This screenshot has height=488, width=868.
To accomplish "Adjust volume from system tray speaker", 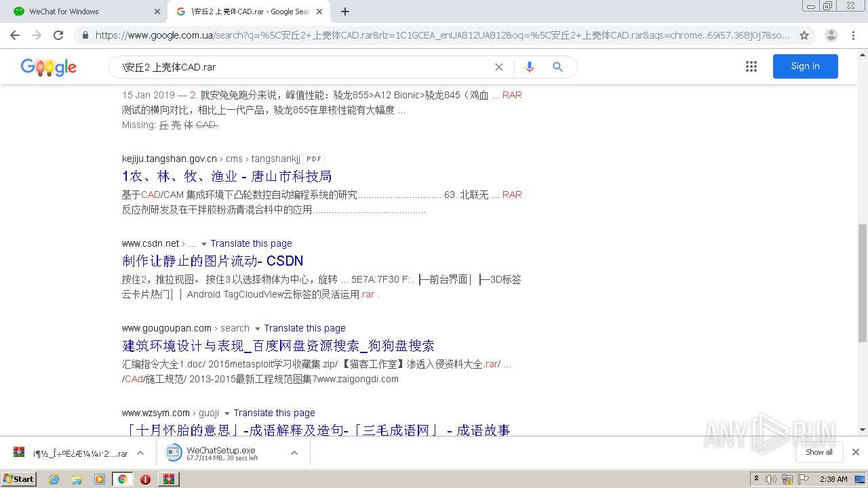I will (771, 479).
